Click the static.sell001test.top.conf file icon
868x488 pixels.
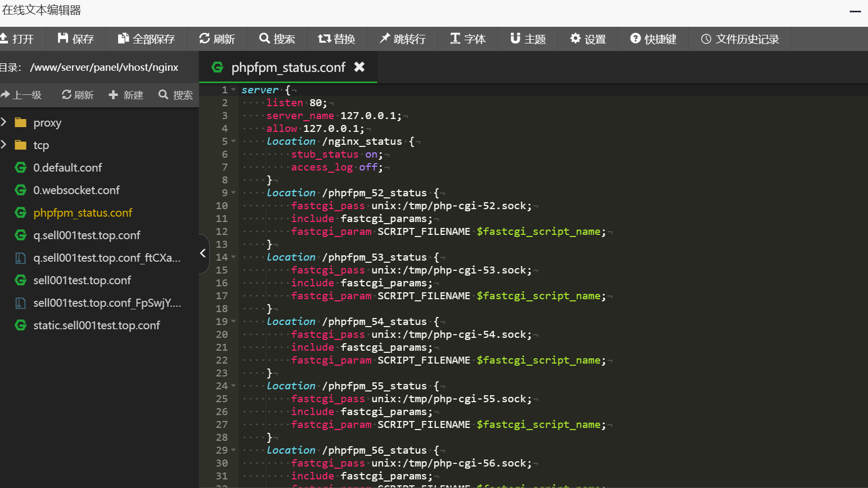click(x=20, y=325)
